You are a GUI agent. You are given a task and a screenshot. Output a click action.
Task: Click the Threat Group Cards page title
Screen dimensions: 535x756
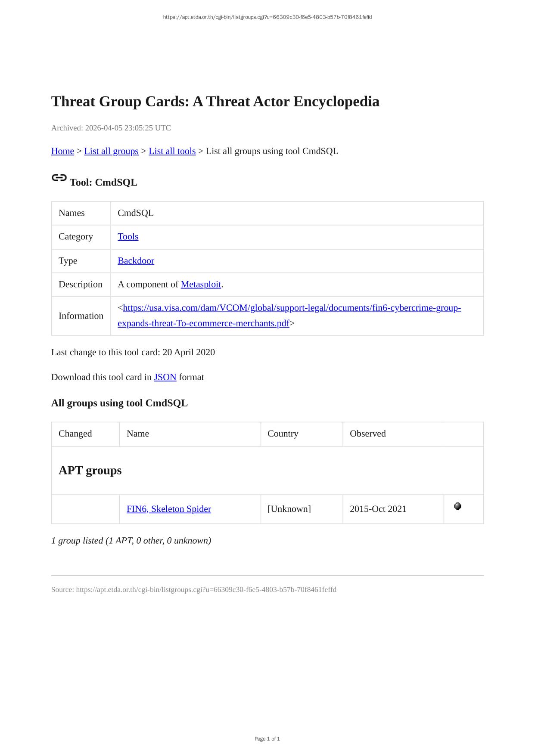[x=215, y=102]
